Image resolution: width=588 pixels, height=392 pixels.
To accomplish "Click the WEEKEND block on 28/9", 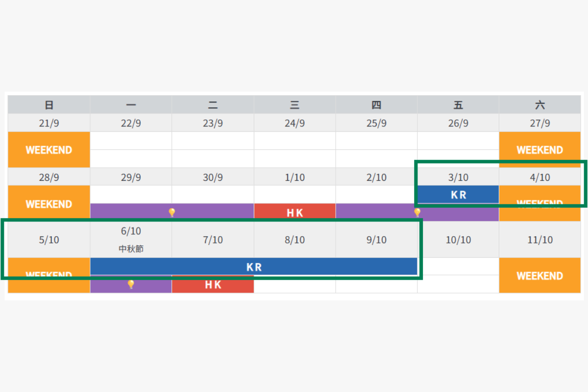I will coord(49,204).
